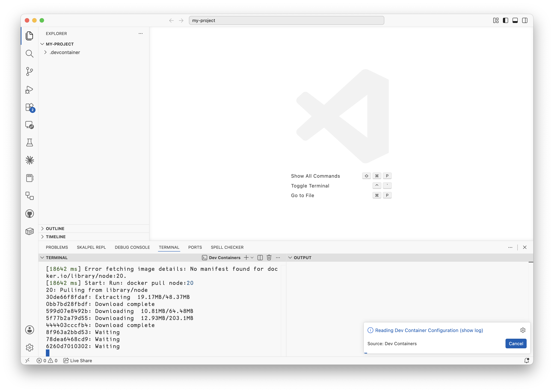Collapse the OUTPUT section header
Viewport: 554px width, 392px height.
pos(300,258)
